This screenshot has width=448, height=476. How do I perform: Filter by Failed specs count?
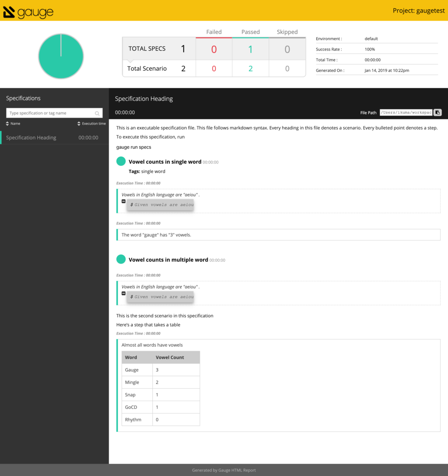click(214, 49)
